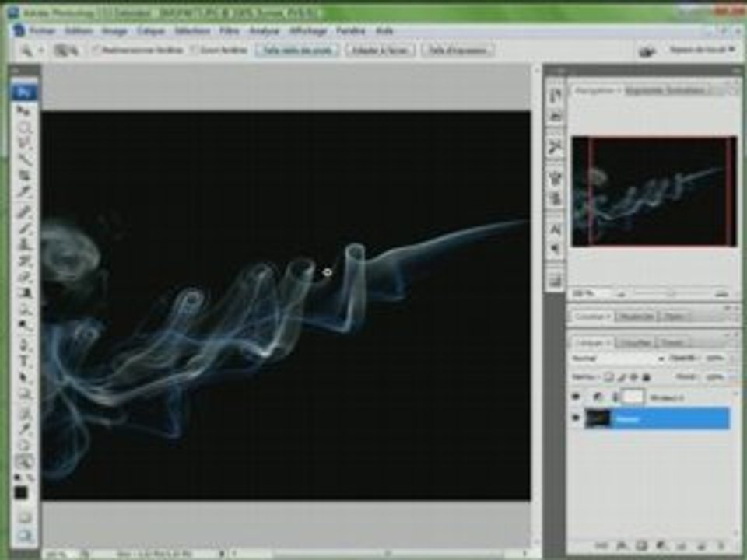Click the Navigator zoom in icon
Image resolution: width=747 pixels, height=560 pixels.
tap(721, 294)
